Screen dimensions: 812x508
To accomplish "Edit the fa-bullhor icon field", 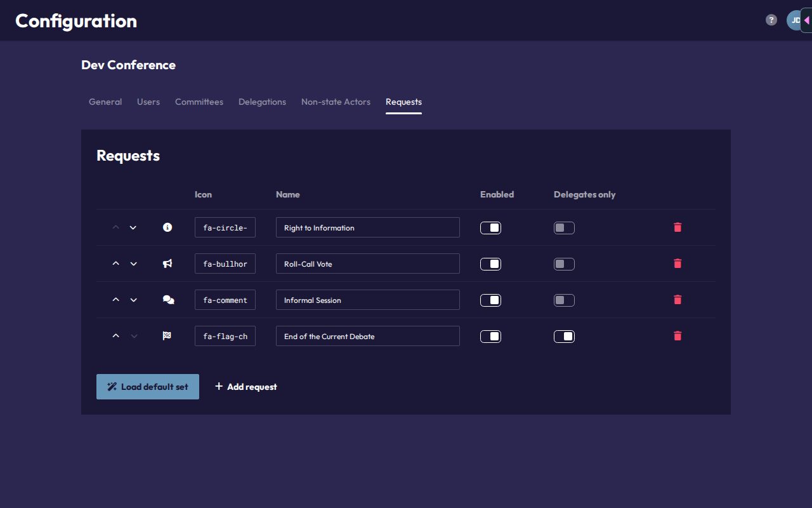I will pos(225,264).
